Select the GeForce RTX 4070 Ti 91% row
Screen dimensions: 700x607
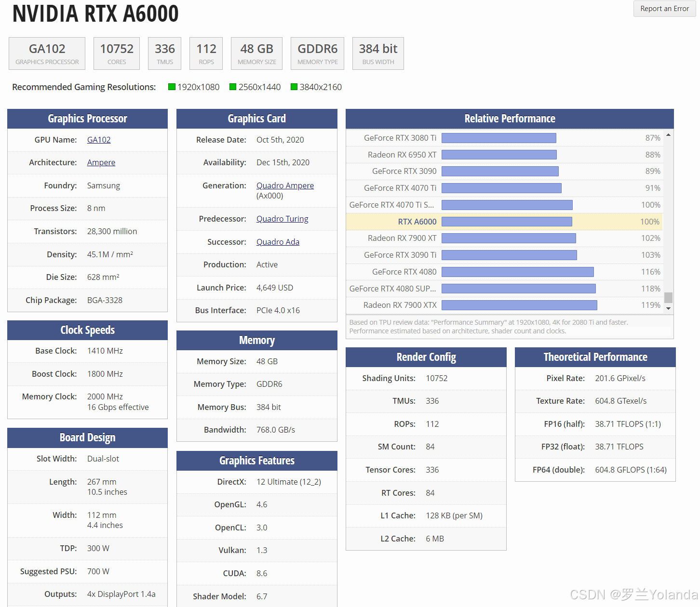coord(504,188)
